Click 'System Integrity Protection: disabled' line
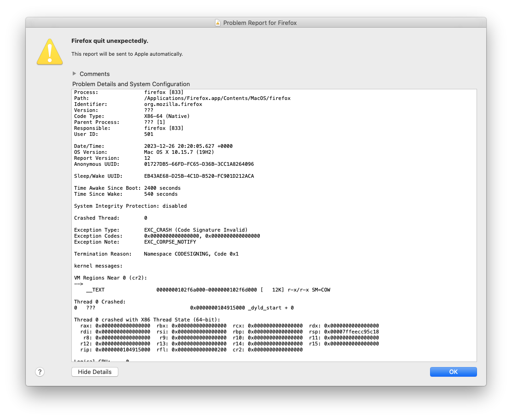 pyautogui.click(x=130, y=206)
